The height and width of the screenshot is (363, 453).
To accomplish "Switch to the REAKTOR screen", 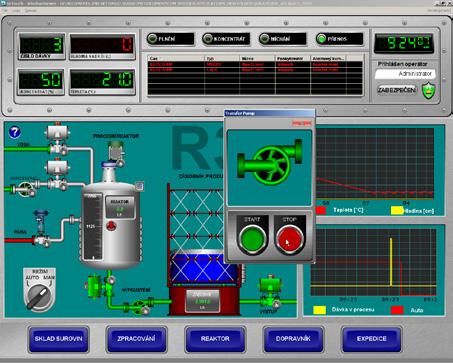I will coord(215,339).
